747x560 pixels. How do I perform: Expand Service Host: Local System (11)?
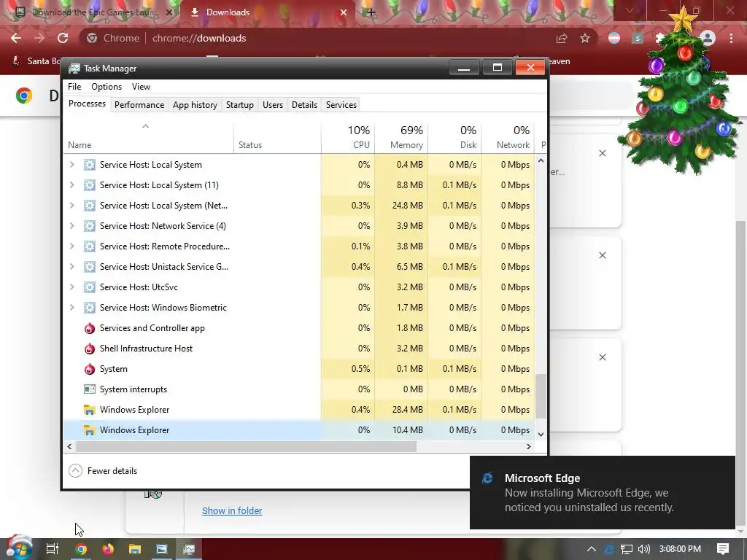pos(72,184)
